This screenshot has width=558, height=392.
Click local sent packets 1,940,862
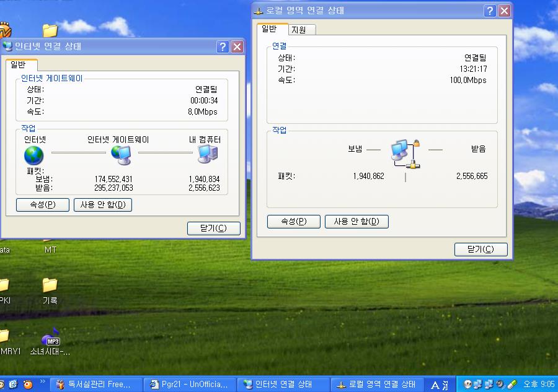[368, 176]
